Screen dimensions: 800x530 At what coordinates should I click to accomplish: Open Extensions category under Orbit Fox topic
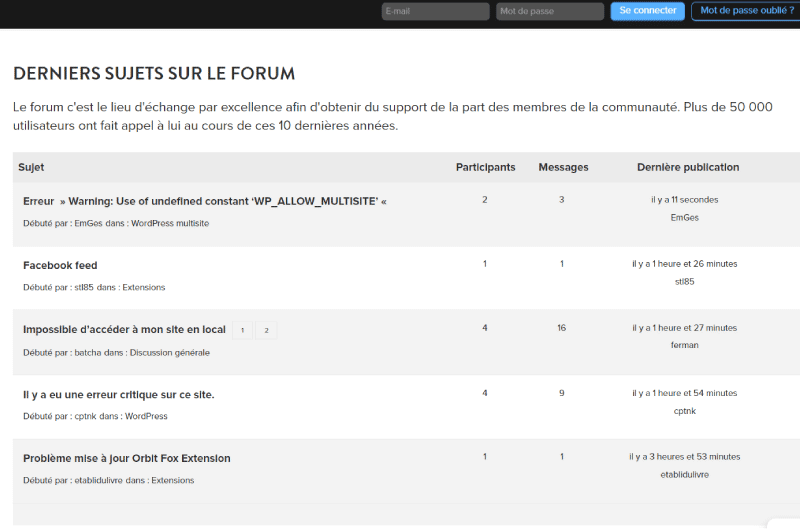click(172, 480)
